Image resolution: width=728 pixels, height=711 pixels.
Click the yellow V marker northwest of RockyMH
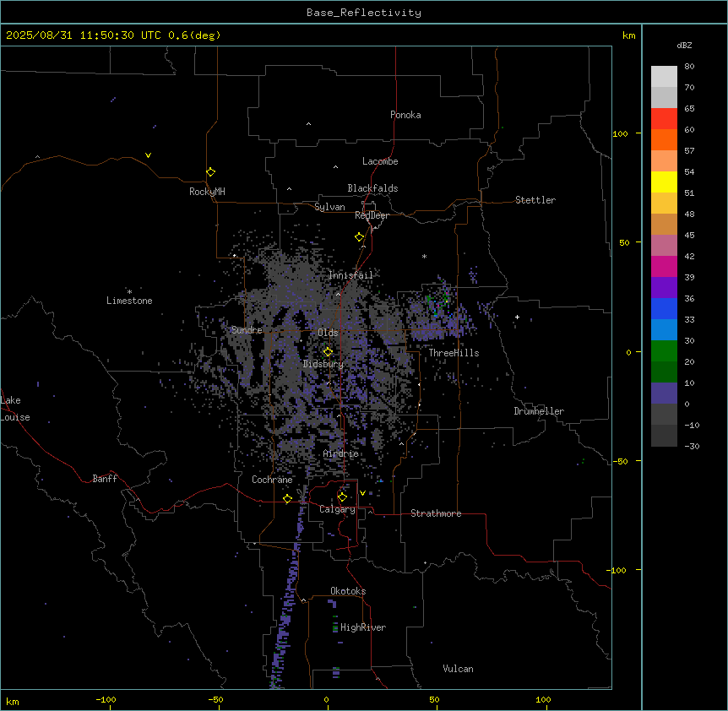(x=148, y=155)
